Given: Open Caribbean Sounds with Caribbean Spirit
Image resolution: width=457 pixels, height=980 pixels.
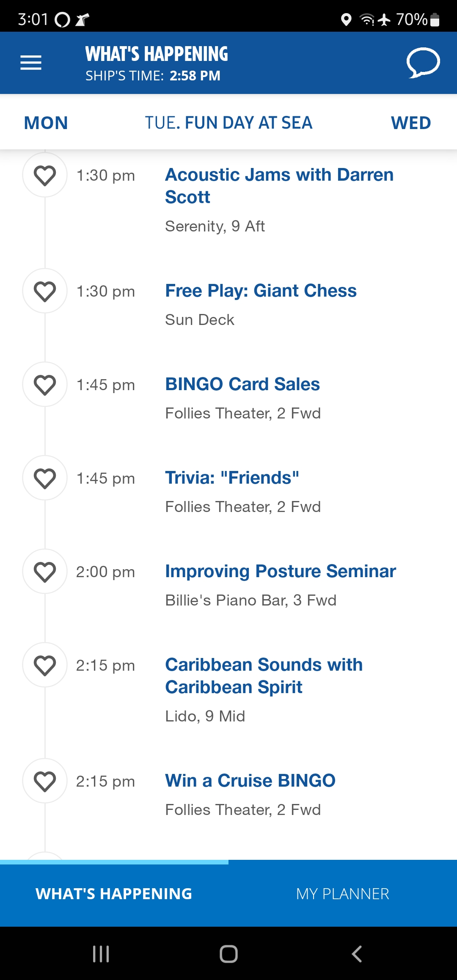Looking at the screenshot, I should (264, 676).
